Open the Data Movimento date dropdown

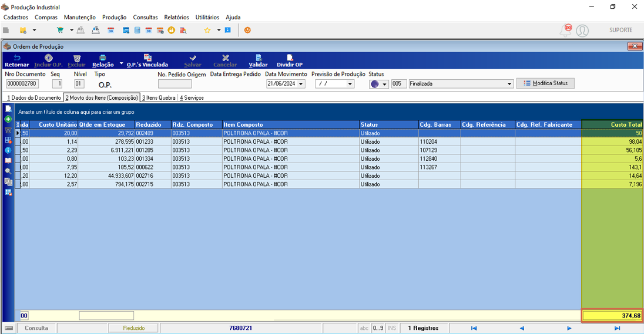coord(301,84)
